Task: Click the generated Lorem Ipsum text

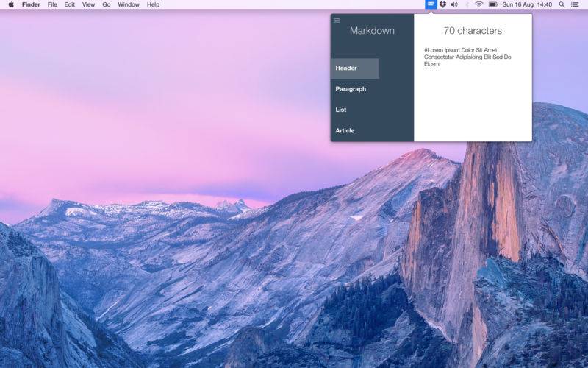Action: 467,57
